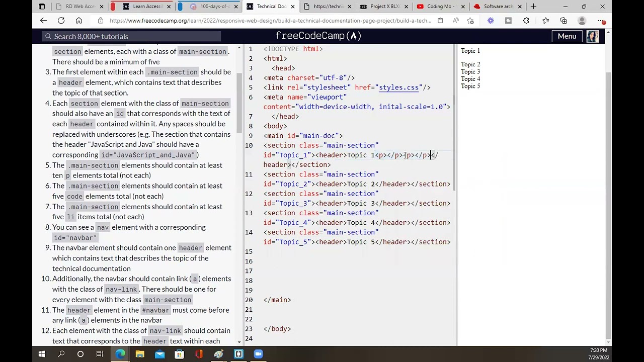Open new browser tab plus button

click(x=533, y=7)
